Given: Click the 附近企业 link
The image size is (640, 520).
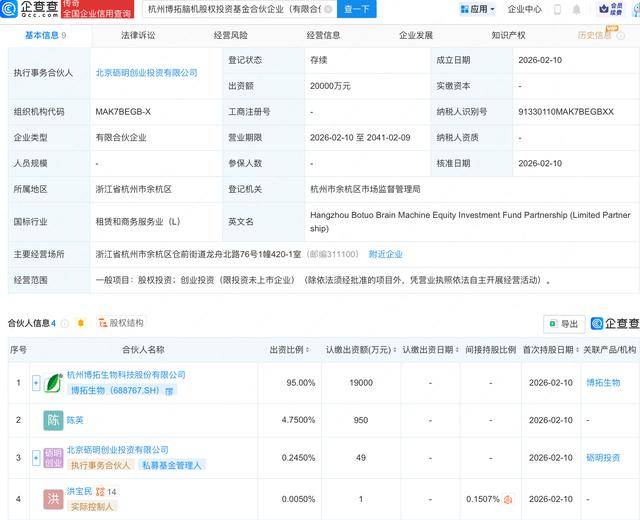Looking at the screenshot, I should (386, 254).
